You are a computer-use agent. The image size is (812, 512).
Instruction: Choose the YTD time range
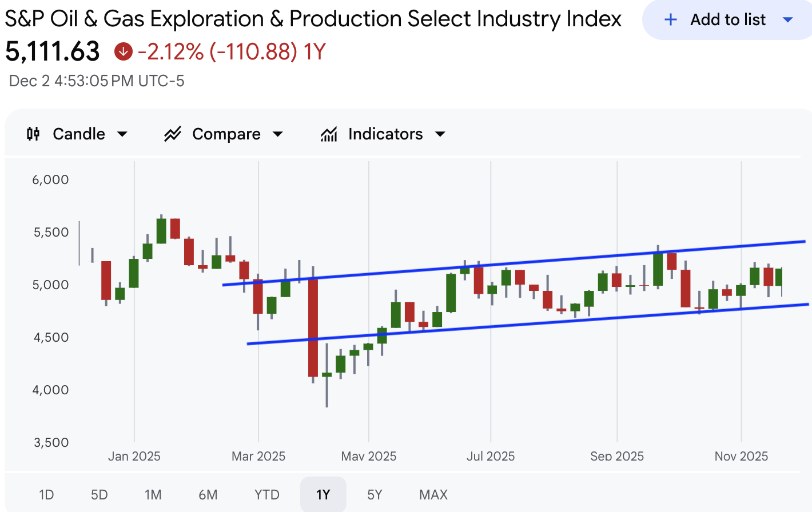pos(267,494)
